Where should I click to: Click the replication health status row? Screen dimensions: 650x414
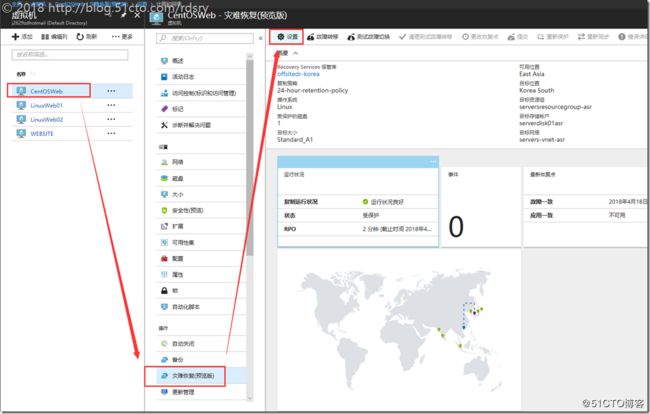[358, 202]
